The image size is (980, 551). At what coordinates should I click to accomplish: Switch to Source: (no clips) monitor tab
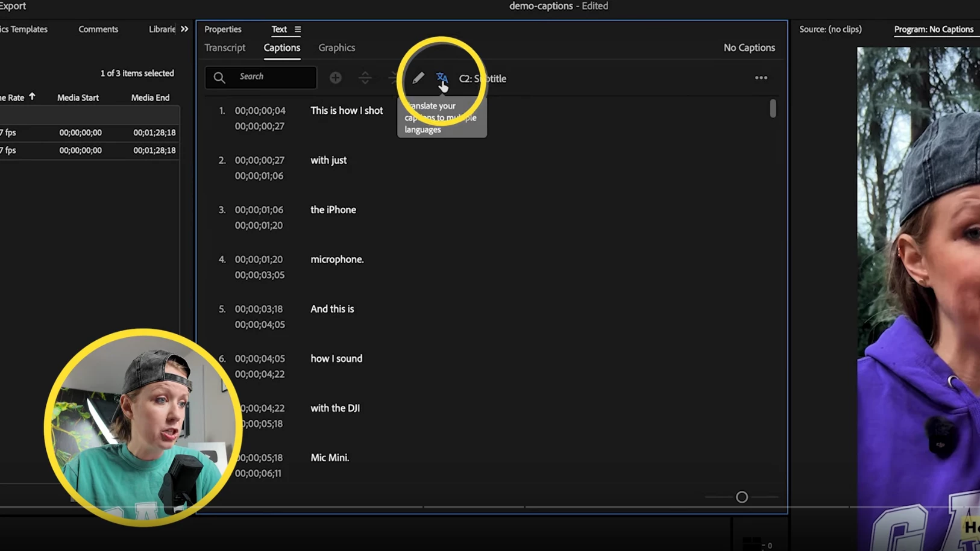(x=830, y=29)
